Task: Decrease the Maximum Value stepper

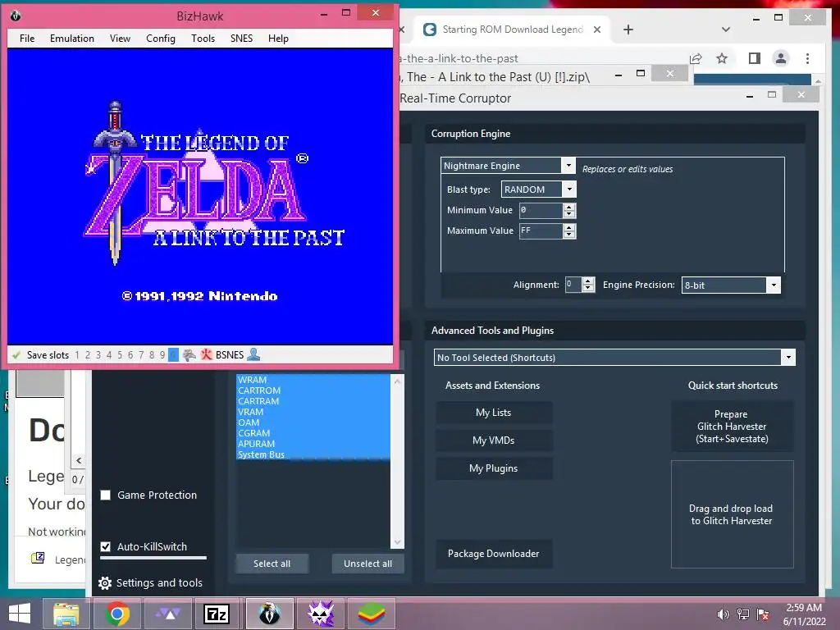Action: click(569, 235)
